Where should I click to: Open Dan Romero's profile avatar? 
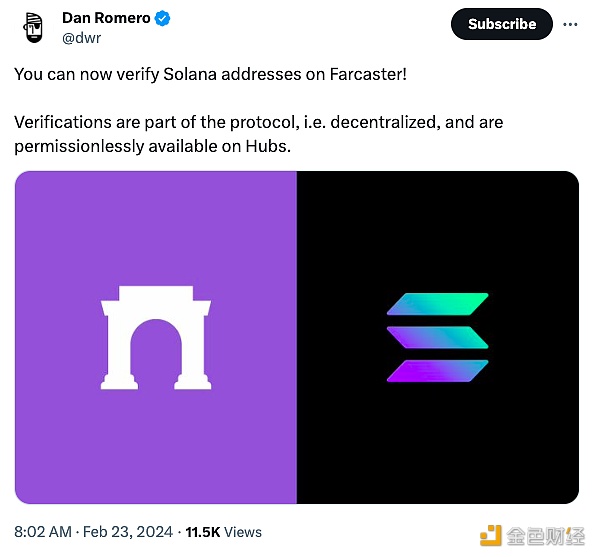click(x=33, y=27)
